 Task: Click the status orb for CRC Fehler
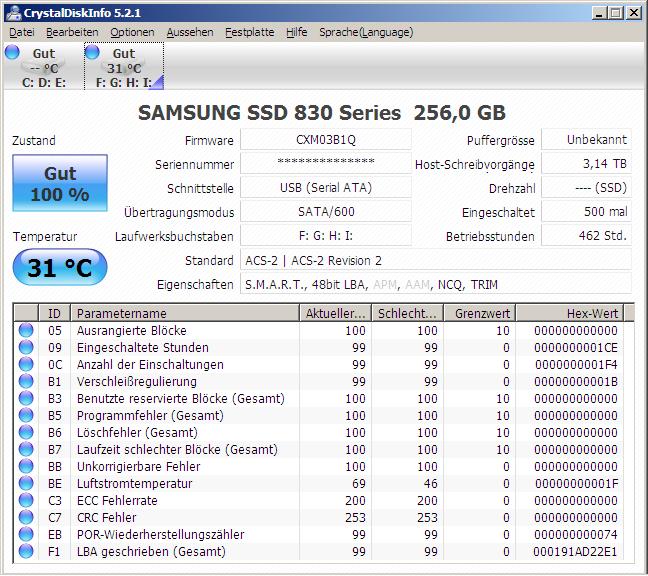[26, 517]
